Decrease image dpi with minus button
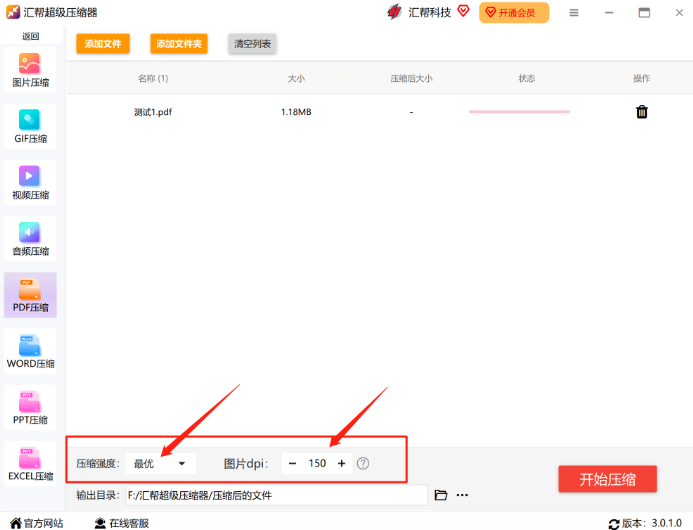 click(x=292, y=464)
